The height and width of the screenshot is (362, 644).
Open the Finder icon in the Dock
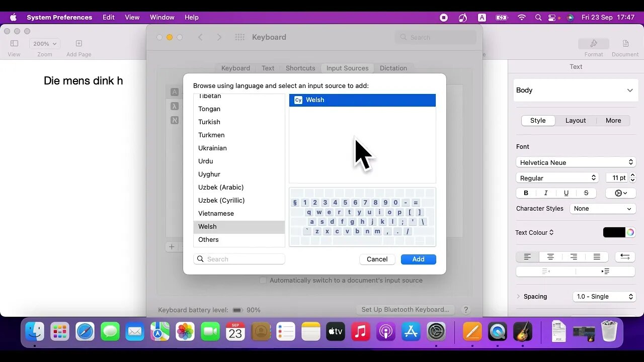click(x=35, y=332)
